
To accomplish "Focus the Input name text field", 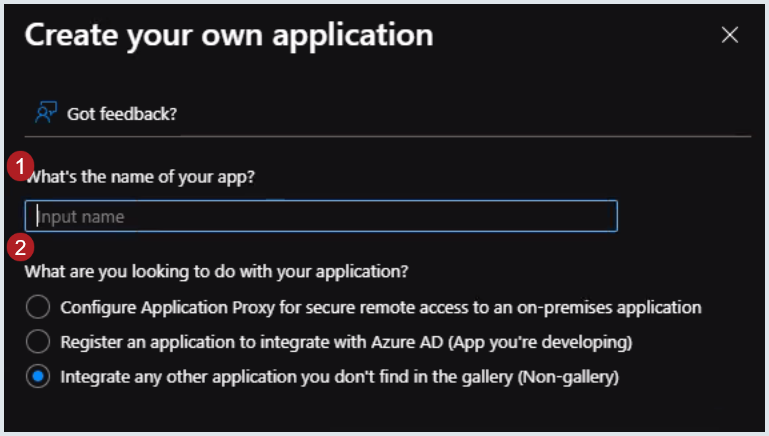I will pos(321,216).
